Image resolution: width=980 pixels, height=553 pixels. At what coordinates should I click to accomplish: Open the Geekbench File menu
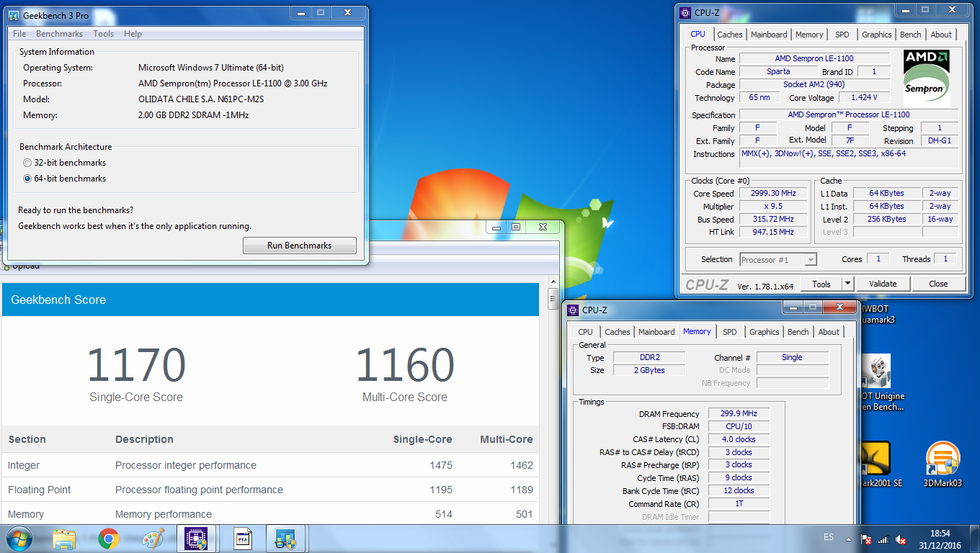[x=19, y=34]
